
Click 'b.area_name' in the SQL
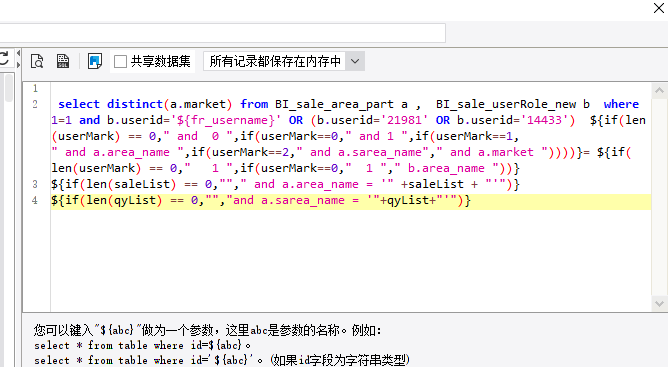(446, 168)
